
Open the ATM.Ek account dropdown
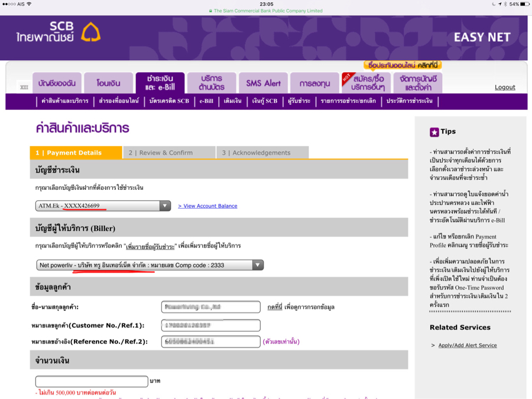pos(103,206)
